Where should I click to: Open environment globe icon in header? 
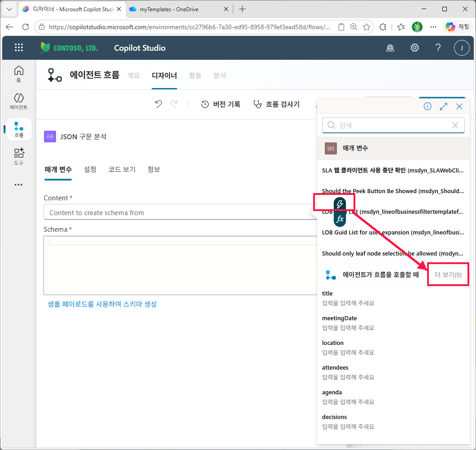[x=390, y=48]
